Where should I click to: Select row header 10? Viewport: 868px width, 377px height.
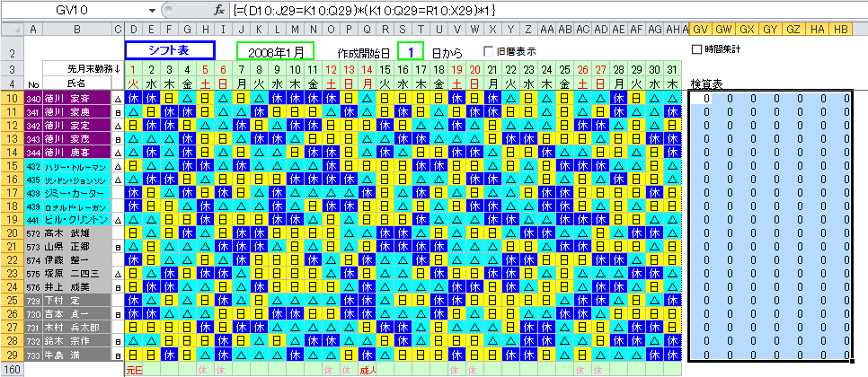(x=13, y=98)
